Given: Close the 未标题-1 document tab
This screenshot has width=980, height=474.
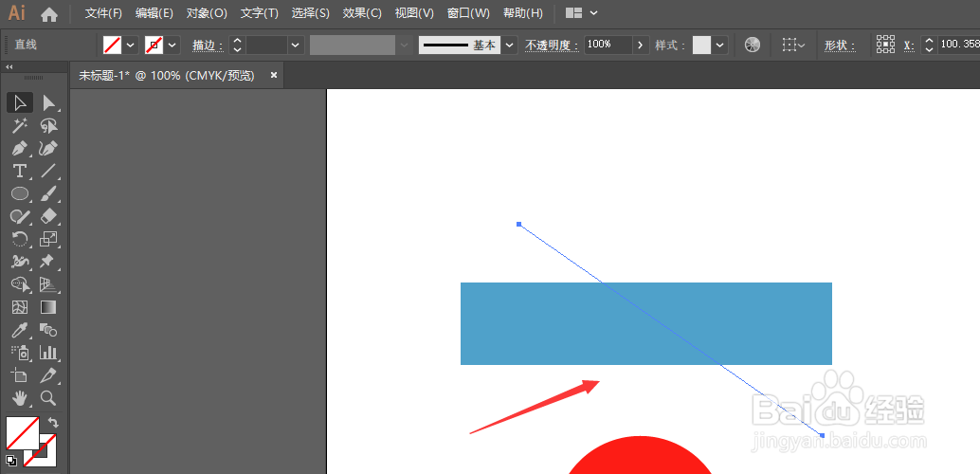Looking at the screenshot, I should [x=273, y=75].
